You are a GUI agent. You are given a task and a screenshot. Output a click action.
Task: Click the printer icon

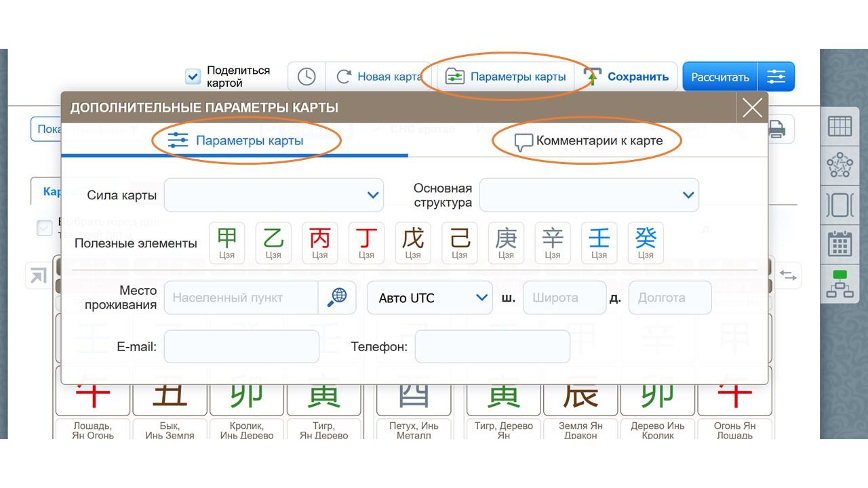click(776, 129)
